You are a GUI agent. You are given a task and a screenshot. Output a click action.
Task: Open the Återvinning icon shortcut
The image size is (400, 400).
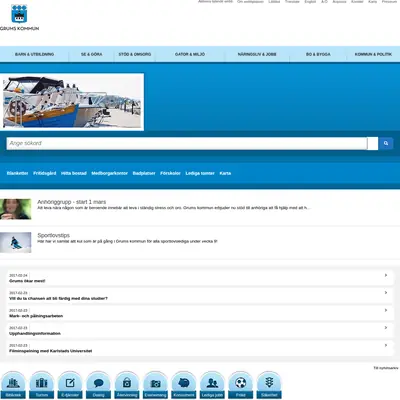pos(127,385)
